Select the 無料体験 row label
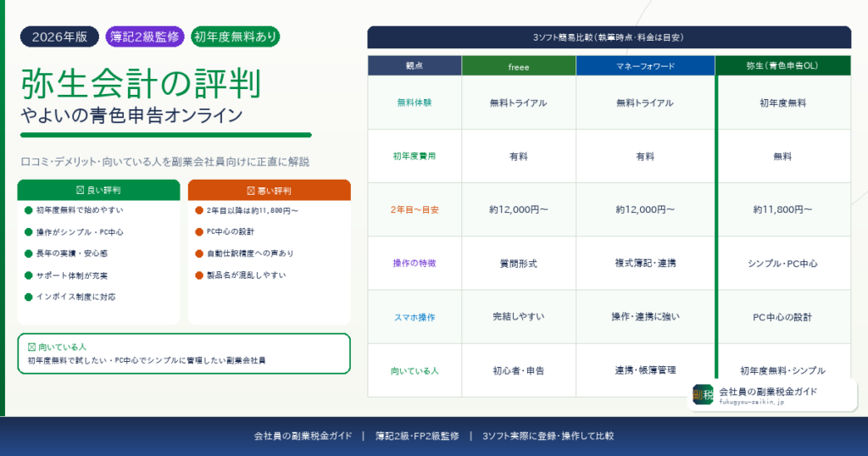The image size is (868, 456). pyautogui.click(x=414, y=103)
